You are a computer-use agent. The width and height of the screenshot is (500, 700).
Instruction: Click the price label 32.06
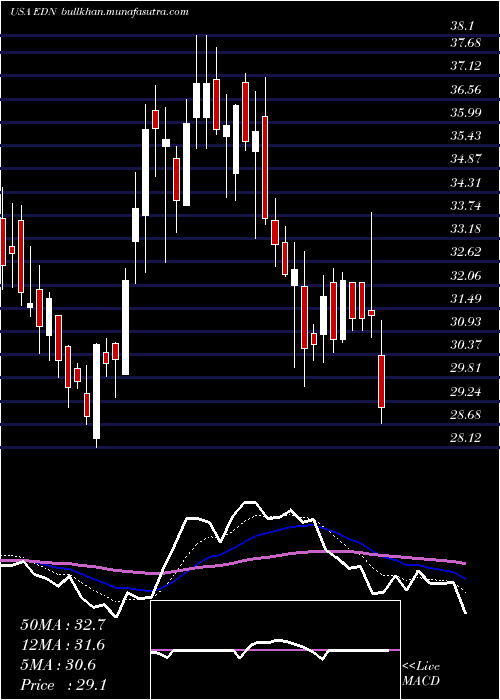[466, 275]
